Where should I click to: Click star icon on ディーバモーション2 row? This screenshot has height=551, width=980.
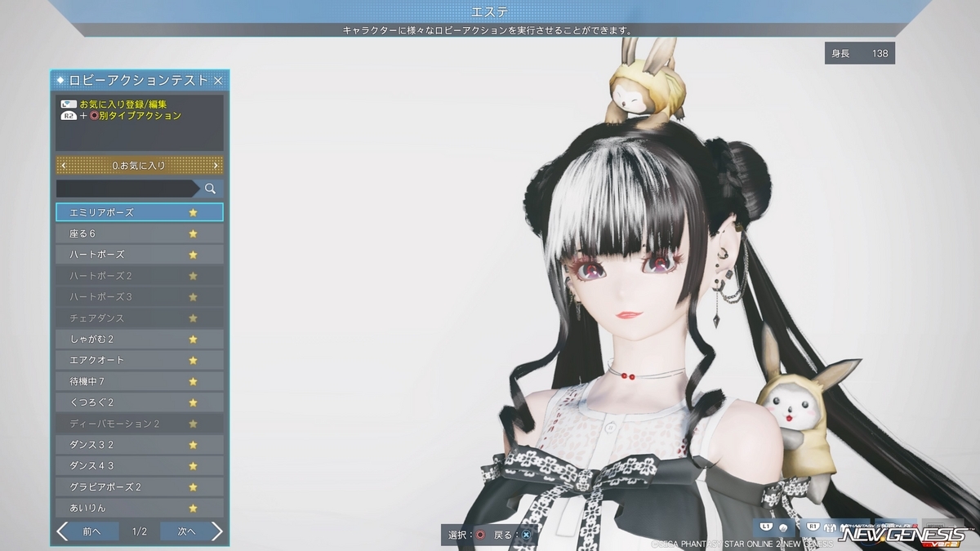point(194,424)
